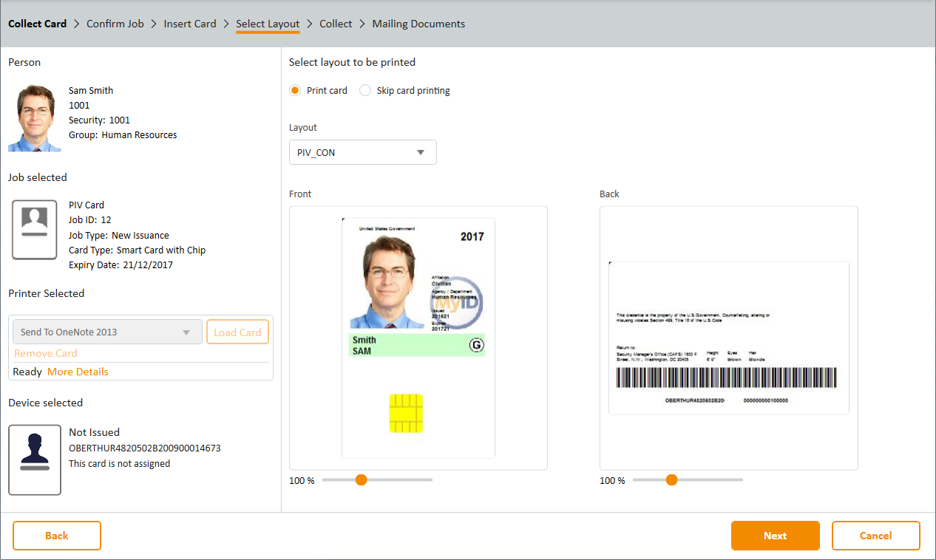The width and height of the screenshot is (936, 560).
Task: Select Skip card printing option
Action: pos(365,91)
